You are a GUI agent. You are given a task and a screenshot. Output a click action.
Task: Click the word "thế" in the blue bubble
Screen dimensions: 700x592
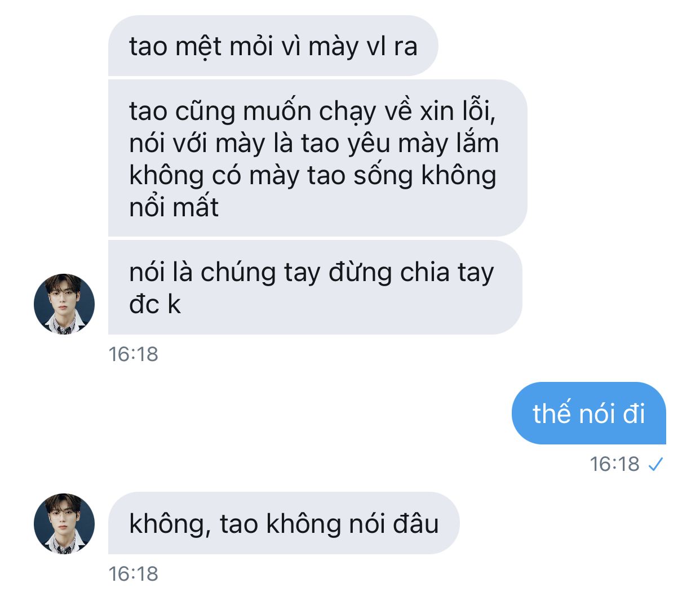(551, 413)
